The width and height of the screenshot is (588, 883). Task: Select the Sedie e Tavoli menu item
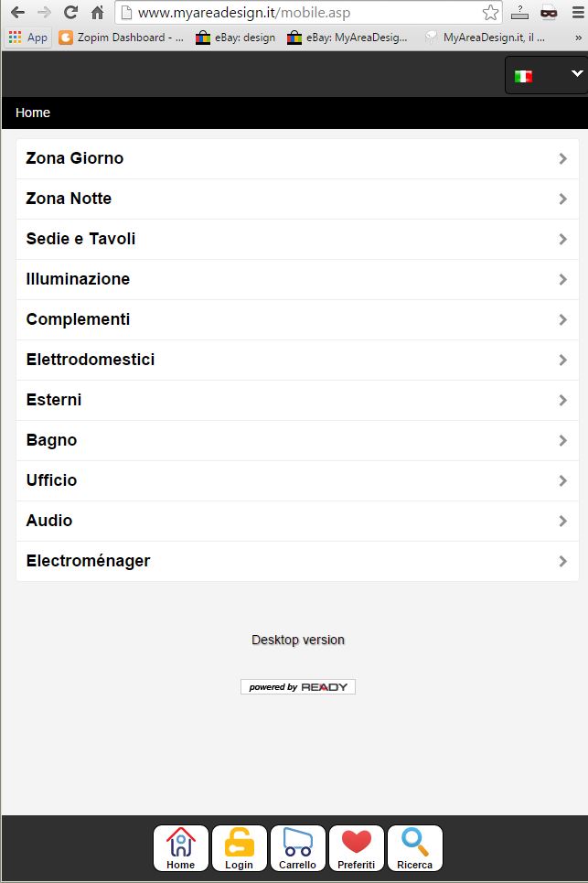(297, 240)
